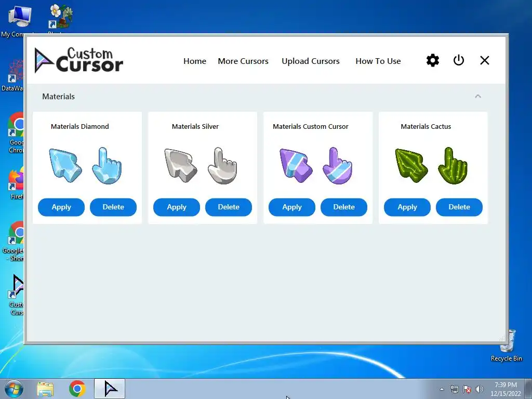The image size is (532, 399).
Task: Apply the Materials Diamond cursor
Action: [61, 207]
